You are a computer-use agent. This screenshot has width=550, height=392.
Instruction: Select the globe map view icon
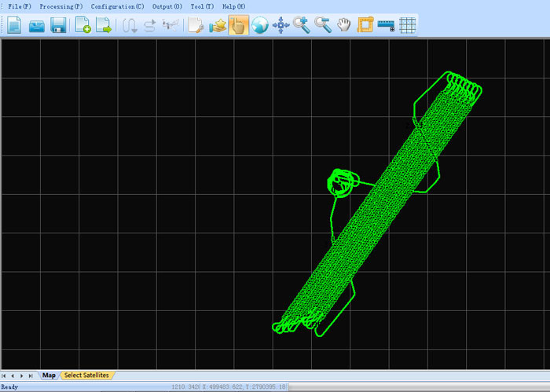tap(260, 25)
